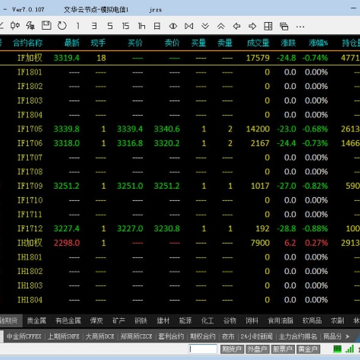Open the 软商品 category tab

coord(312,321)
